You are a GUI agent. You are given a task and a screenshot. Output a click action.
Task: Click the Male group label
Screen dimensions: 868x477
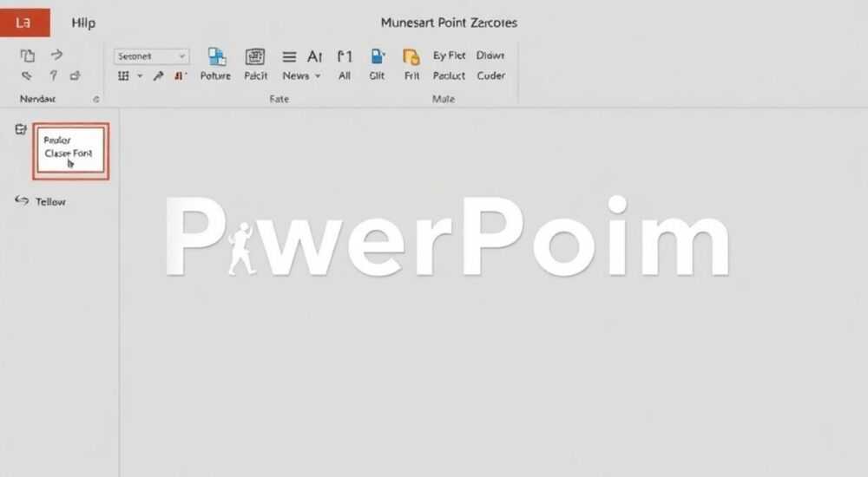point(444,99)
